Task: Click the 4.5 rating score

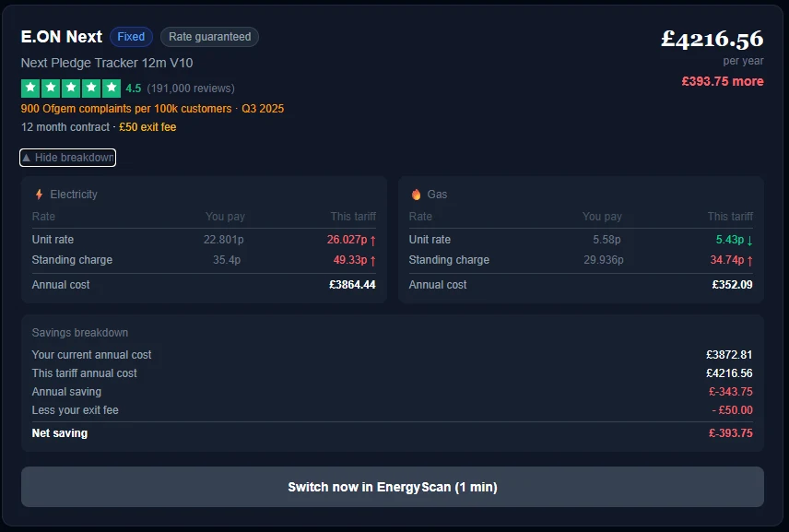Action: (134, 89)
